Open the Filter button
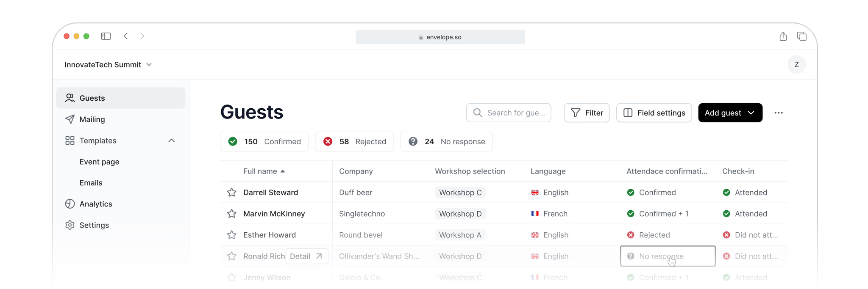Screen dimensions: 868x289 587,113
